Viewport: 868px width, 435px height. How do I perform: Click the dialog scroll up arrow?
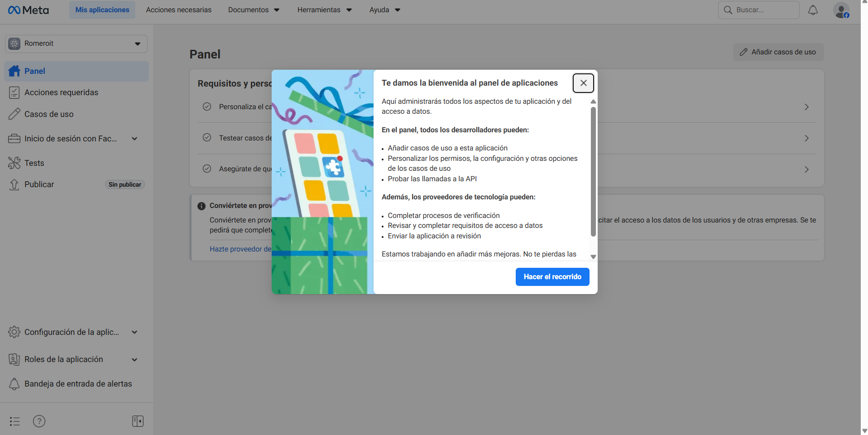pos(593,101)
